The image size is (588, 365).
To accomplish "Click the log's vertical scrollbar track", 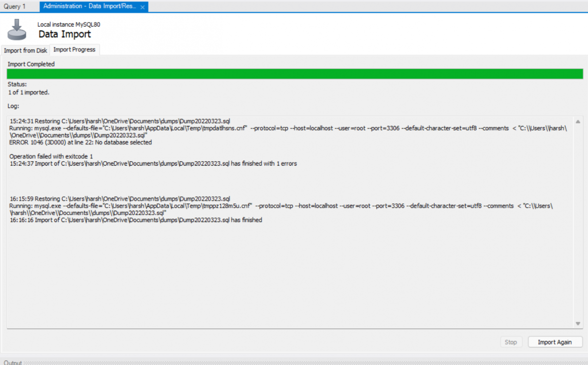I will (578, 220).
